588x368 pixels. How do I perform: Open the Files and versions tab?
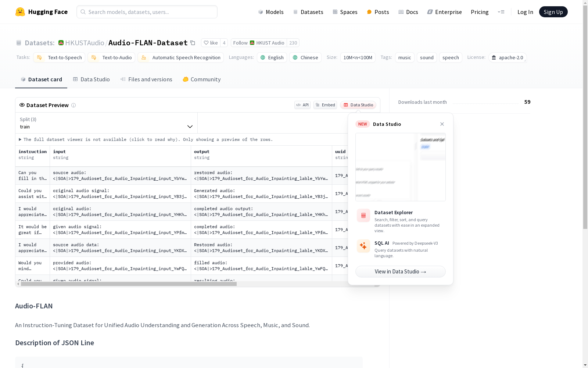[146, 79]
